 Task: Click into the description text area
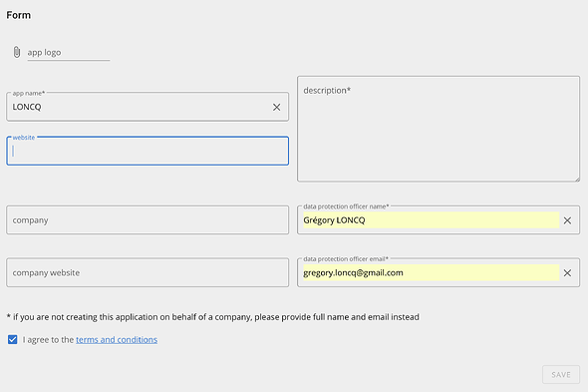click(x=439, y=129)
